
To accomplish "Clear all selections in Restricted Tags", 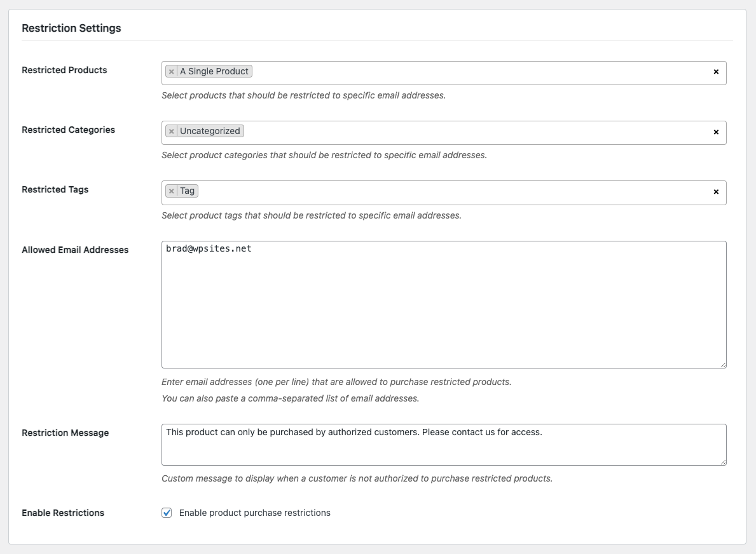I will [x=716, y=192].
